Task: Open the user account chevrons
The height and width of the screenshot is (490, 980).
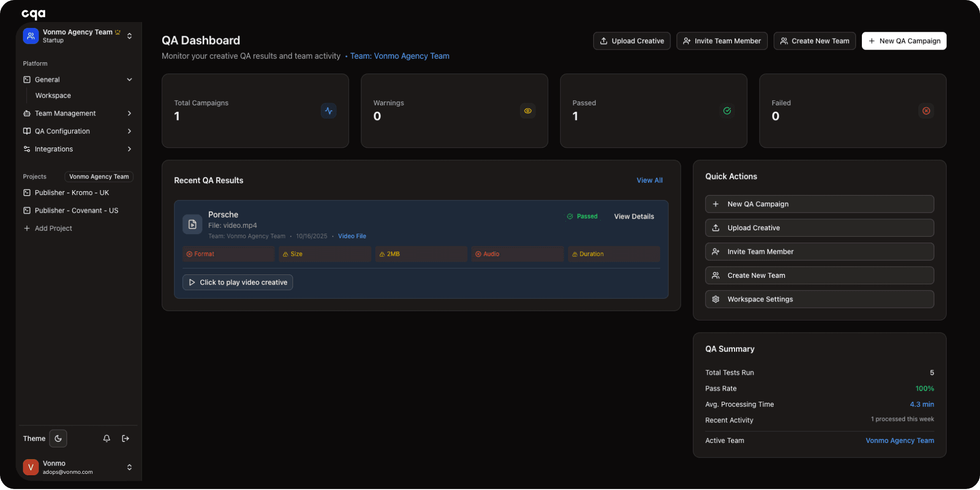Action: (129, 467)
